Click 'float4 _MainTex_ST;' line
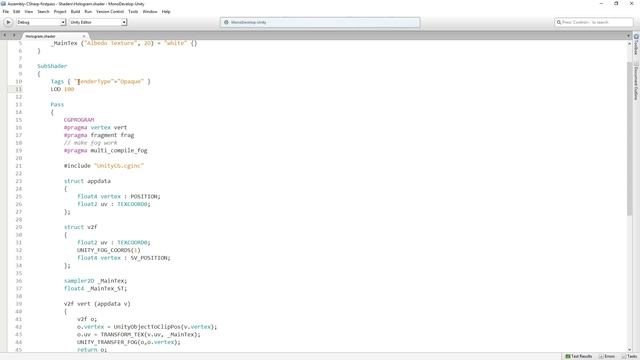 95,288
